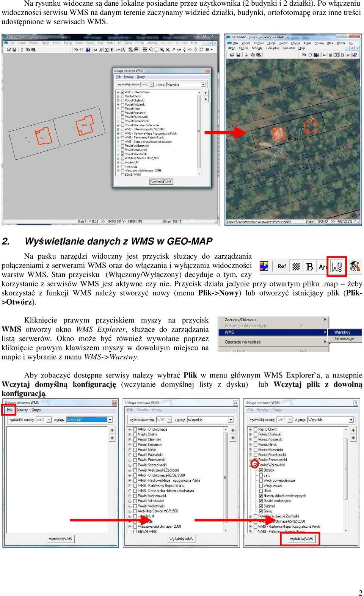Check the Lasy layer checkbox
The height and width of the screenshot is (596, 364).
click(x=261, y=475)
